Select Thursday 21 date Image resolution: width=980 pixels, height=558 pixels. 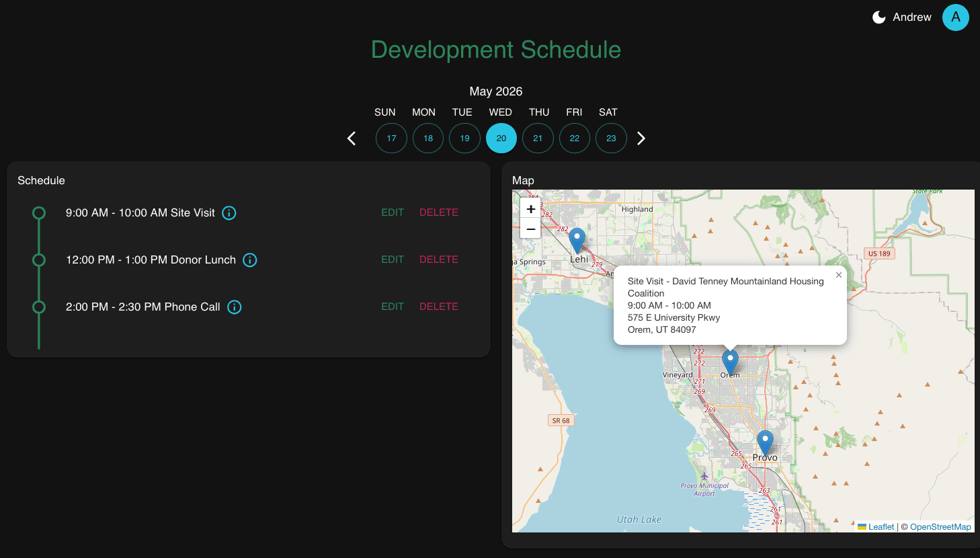538,138
